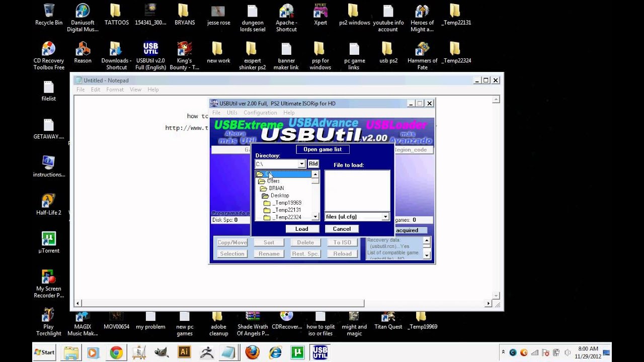Click the Rld reload directory button
Screen dimensions: 644x362
click(x=313, y=163)
